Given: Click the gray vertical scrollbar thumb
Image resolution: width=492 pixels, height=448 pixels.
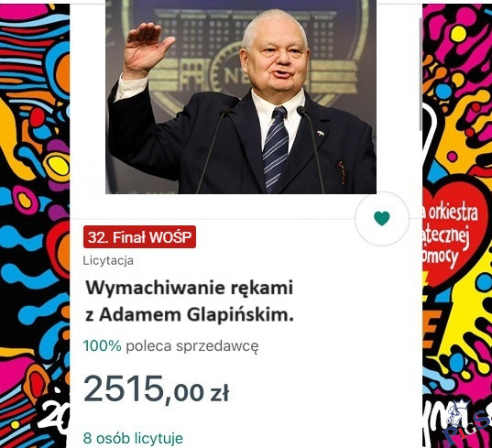Looking at the screenshot, I should pos(421,73).
